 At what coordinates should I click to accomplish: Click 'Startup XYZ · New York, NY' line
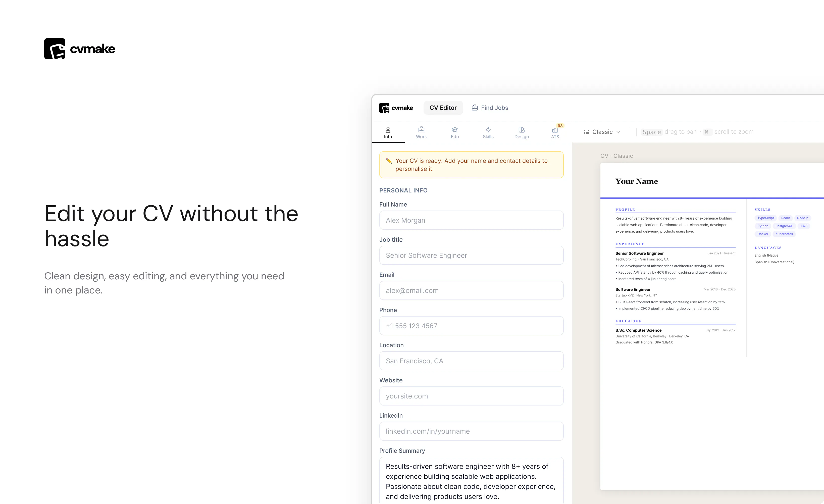click(x=636, y=295)
